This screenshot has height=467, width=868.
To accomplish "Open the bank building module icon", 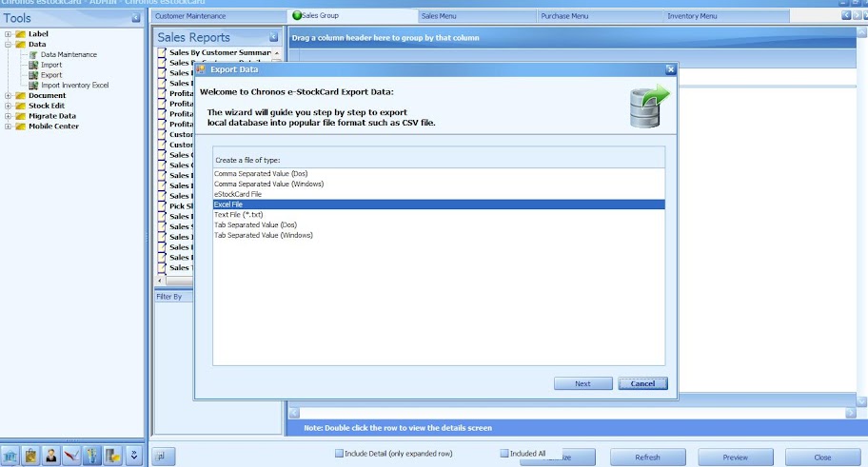I will point(10,456).
